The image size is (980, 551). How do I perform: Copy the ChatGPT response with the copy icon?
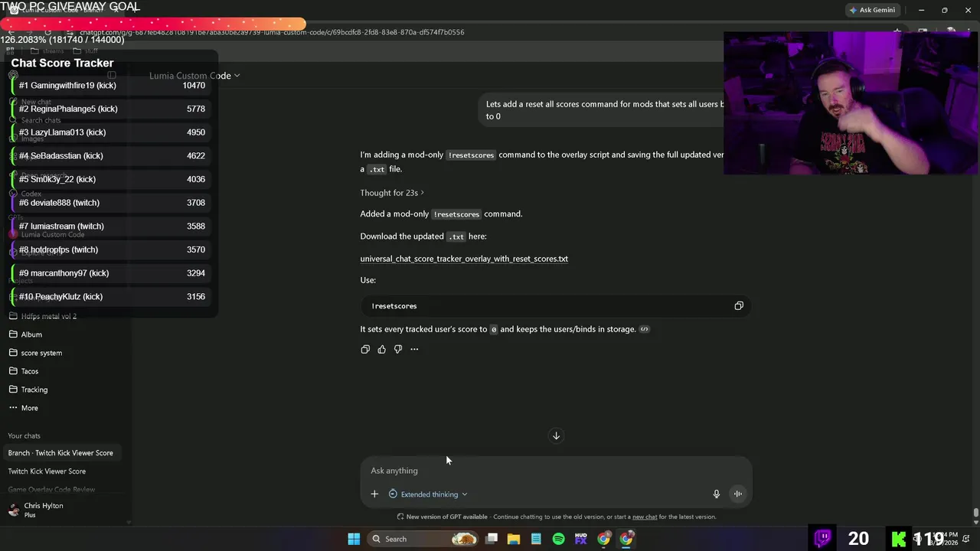(x=365, y=349)
